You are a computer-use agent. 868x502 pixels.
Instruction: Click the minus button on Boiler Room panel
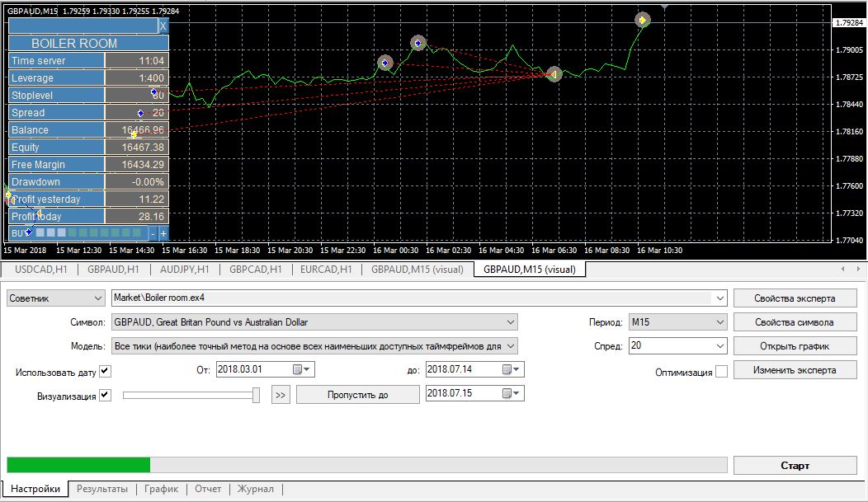tap(153, 233)
